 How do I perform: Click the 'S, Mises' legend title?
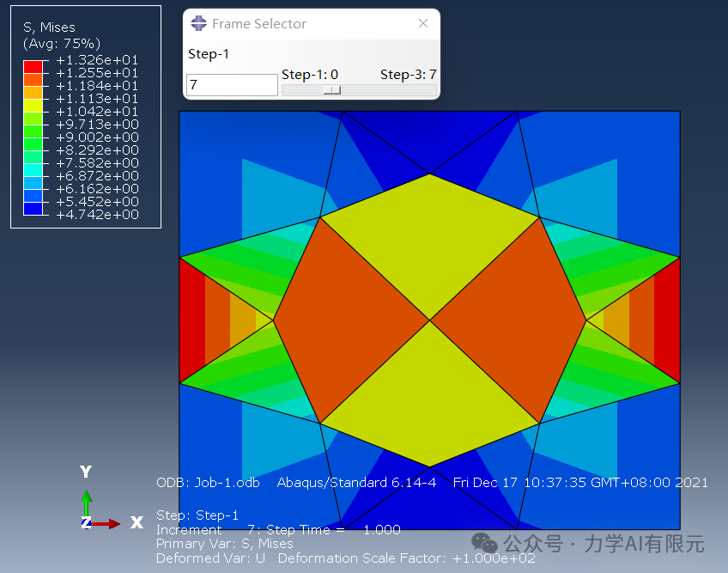point(49,27)
